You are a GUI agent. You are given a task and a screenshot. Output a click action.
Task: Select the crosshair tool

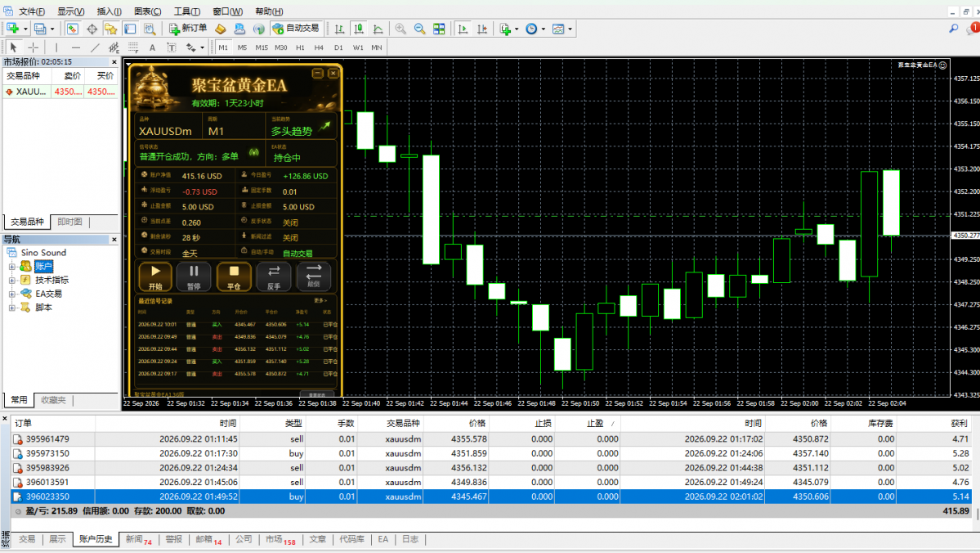34,47
